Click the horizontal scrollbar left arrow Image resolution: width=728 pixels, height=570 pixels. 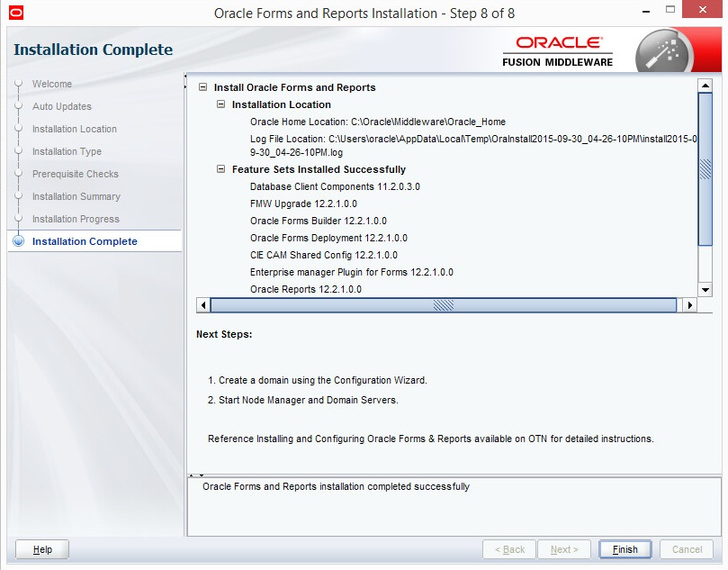tap(203, 305)
